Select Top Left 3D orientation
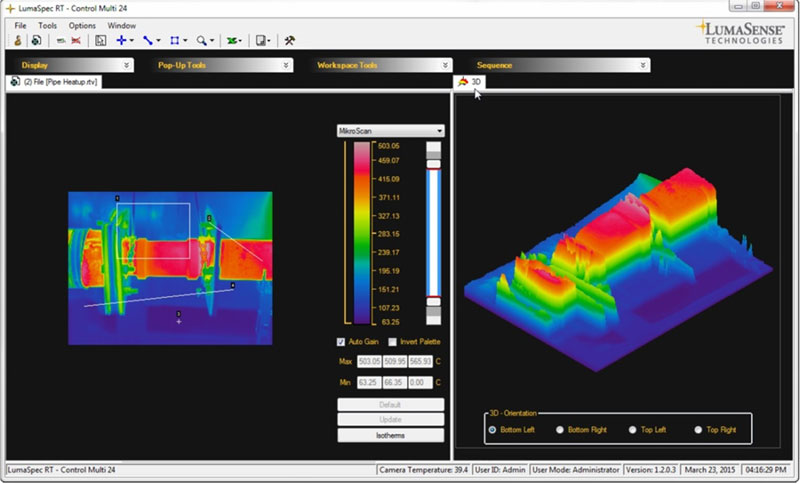800x484 pixels. click(633, 430)
